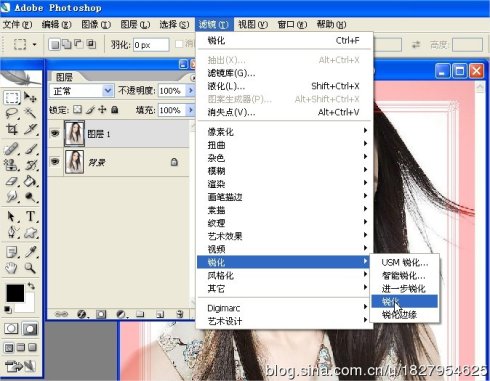Screen dimensions: 490x381
Task: Expand the 风格化 filter submenu
Action: click(x=285, y=275)
